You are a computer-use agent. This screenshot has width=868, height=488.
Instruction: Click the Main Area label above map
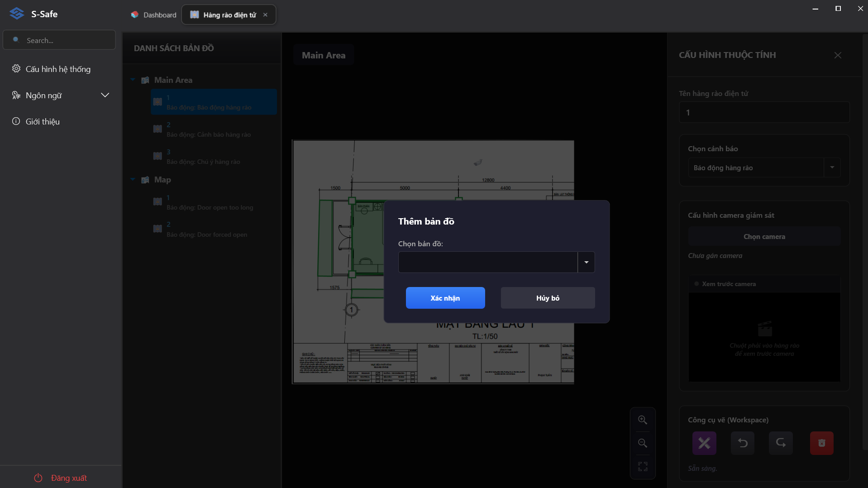click(x=324, y=55)
